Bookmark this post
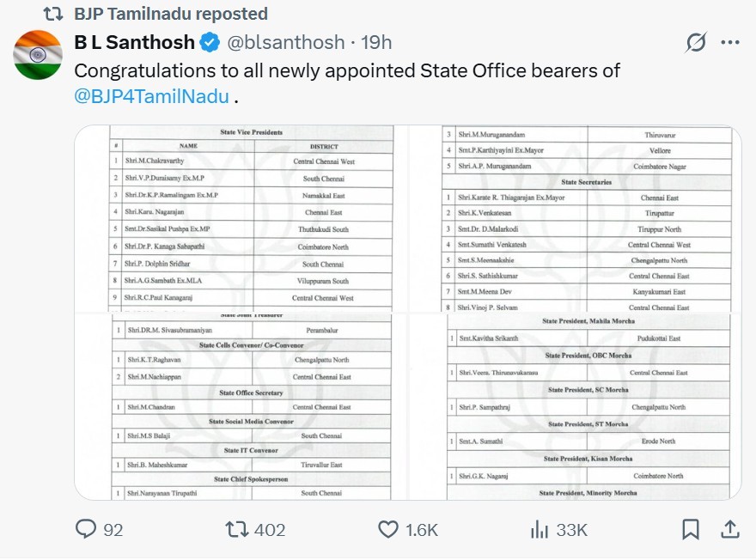 690,529
